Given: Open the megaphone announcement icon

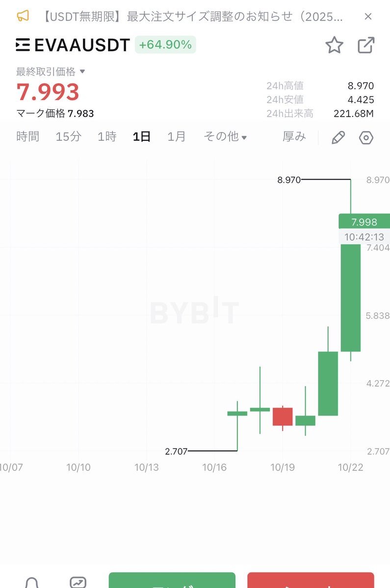Looking at the screenshot, I should point(23,16).
